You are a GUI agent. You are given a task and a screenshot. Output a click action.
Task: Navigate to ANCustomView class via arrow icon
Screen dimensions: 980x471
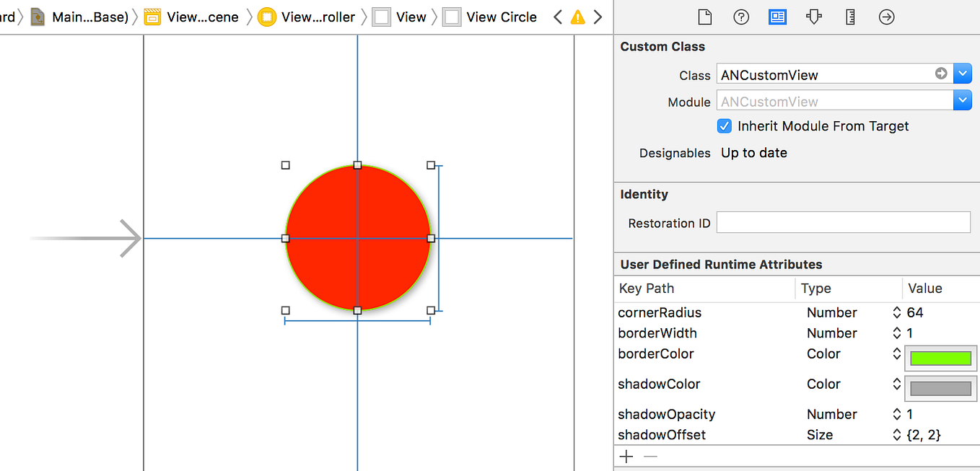[x=941, y=73]
